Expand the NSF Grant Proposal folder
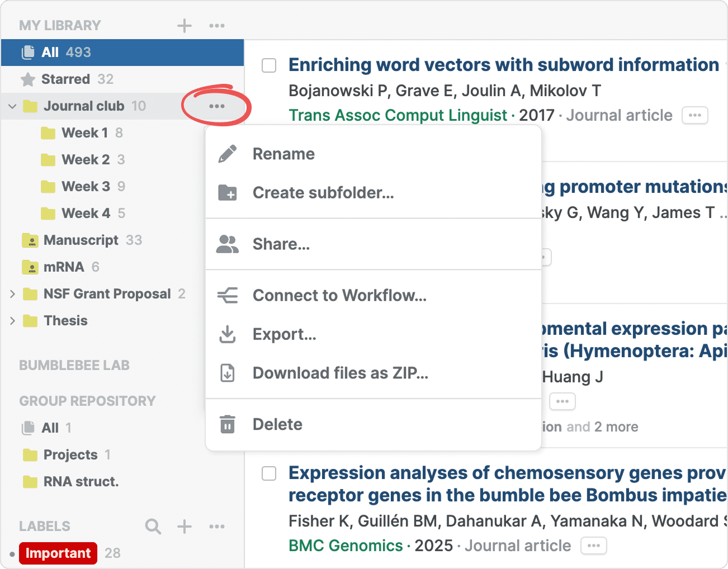Screen dimensions: 728x569 click(x=12, y=294)
